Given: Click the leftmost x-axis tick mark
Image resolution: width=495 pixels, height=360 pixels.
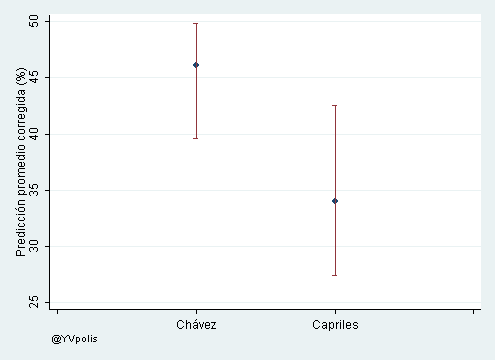Looking at the screenshot, I should click(57, 312).
